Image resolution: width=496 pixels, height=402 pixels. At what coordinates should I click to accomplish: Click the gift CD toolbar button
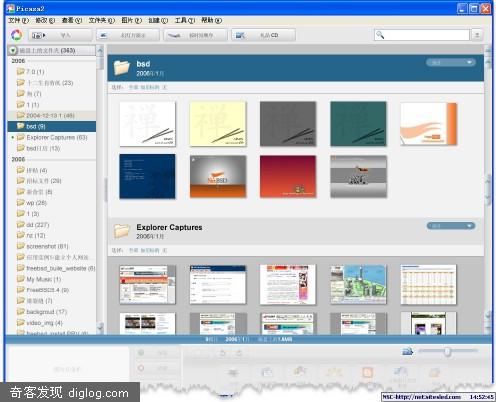[x=263, y=35]
